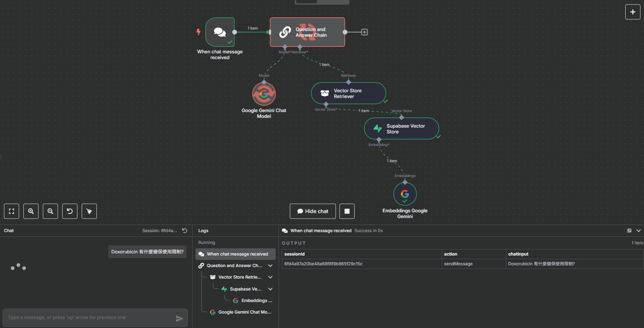Select the Supabase Vector Store node
This screenshot has width=644, height=328.
401,129
